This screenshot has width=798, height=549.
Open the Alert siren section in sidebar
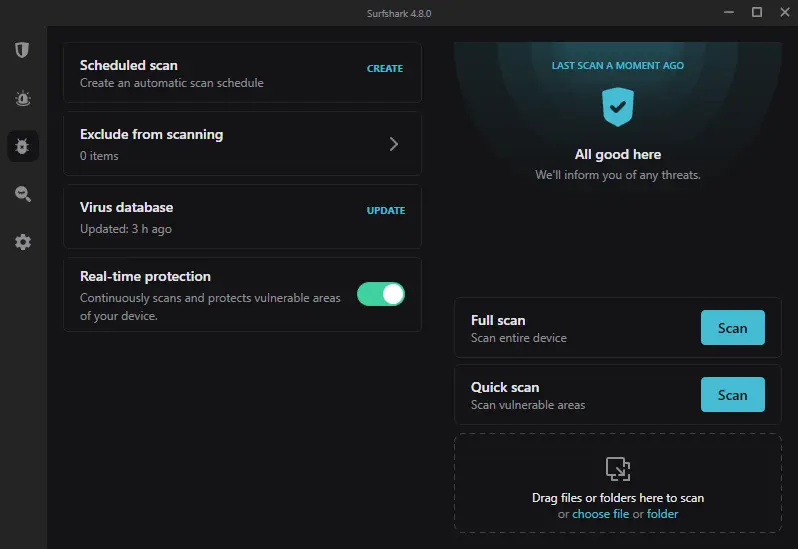23,98
